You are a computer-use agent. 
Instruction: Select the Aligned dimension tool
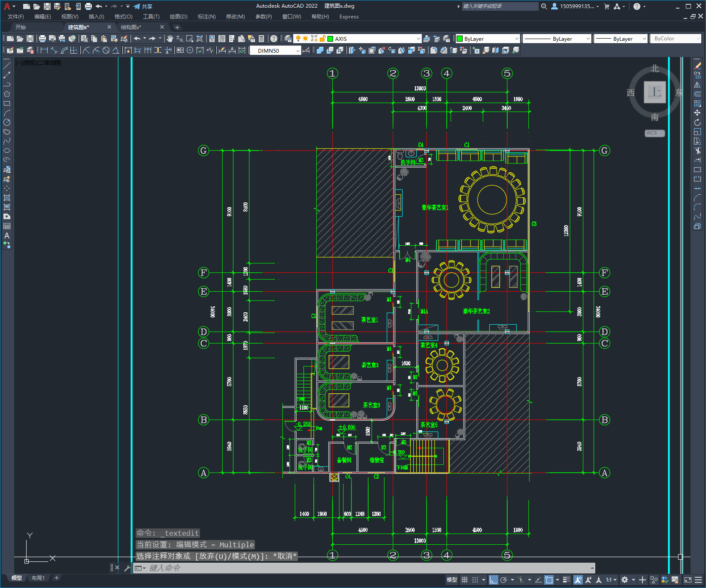click(x=54, y=50)
